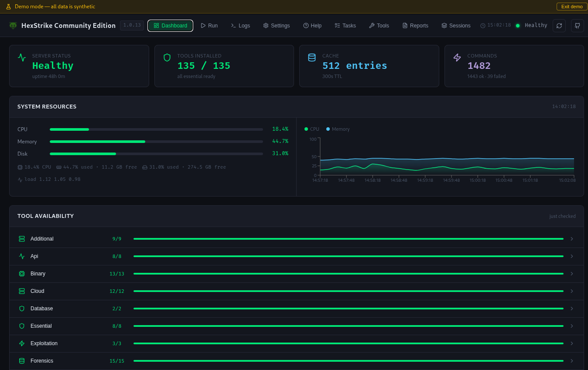Click the waveform icon on Server Status card

(x=22, y=57)
